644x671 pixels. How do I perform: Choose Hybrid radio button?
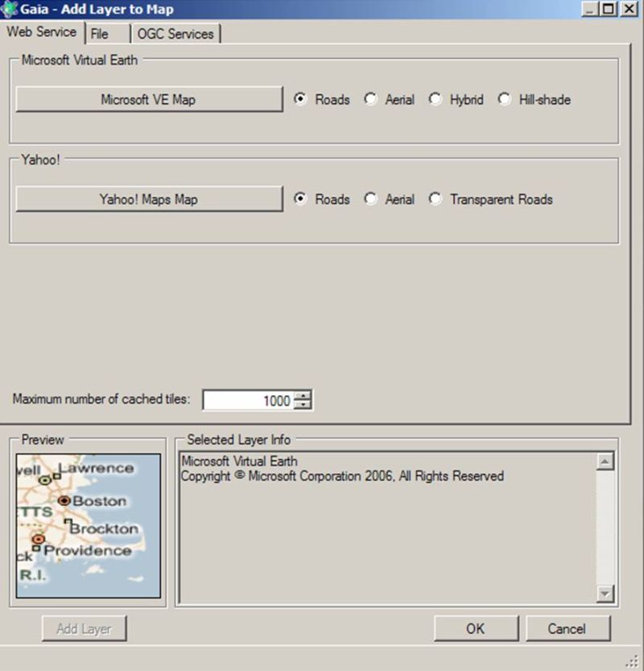coord(456,100)
